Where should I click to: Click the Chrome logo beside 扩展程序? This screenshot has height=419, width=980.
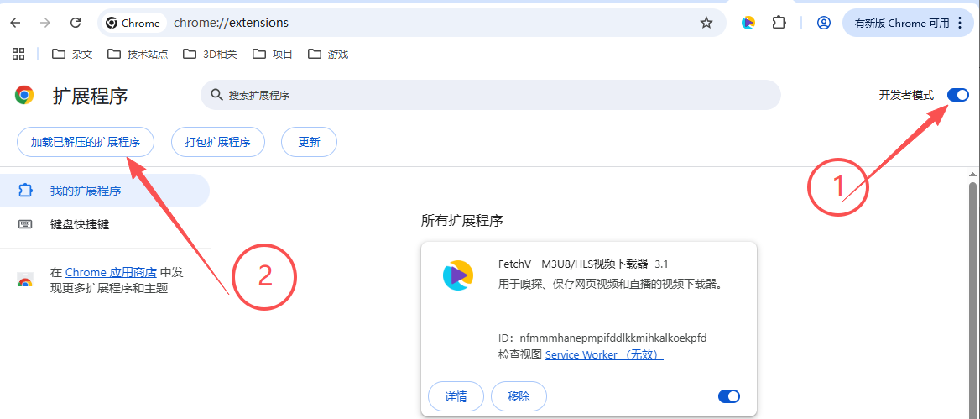click(25, 95)
